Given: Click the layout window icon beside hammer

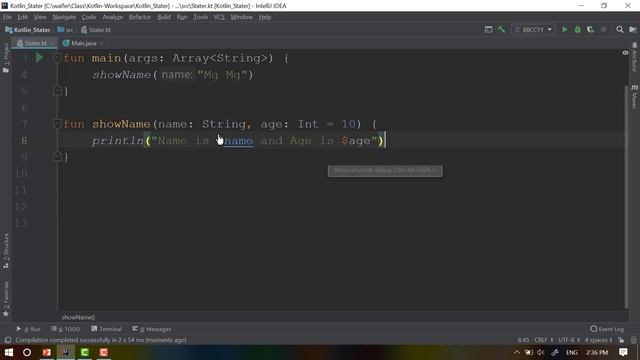Looking at the screenshot, I should (488, 29).
